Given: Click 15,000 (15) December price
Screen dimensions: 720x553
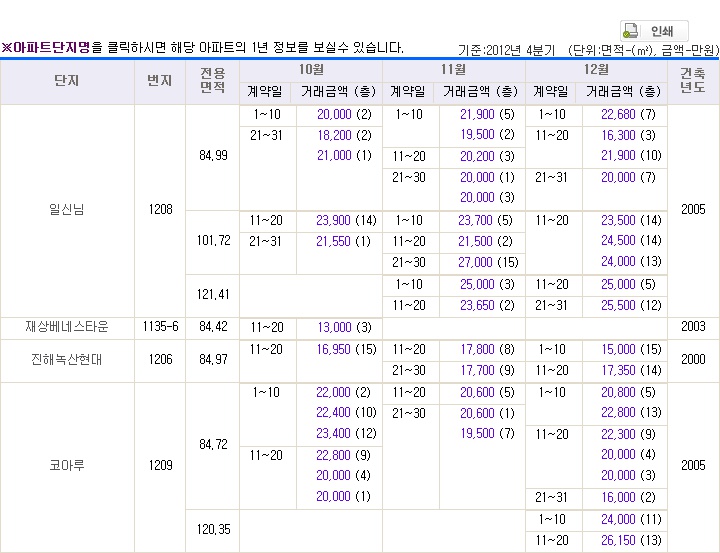Looking at the screenshot, I should pos(631,350).
